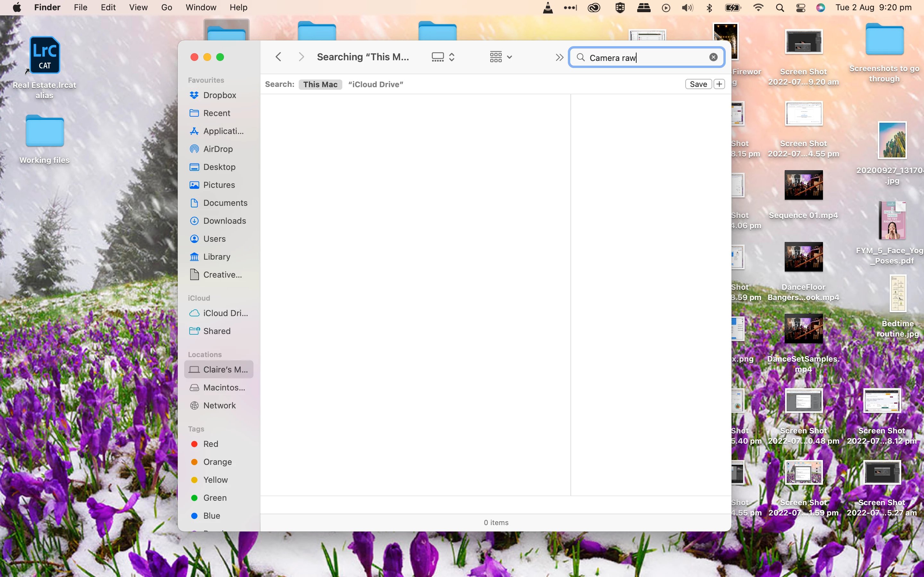This screenshot has height=577, width=924.
Task: Expand hidden toolbar items chevron
Action: tap(559, 57)
